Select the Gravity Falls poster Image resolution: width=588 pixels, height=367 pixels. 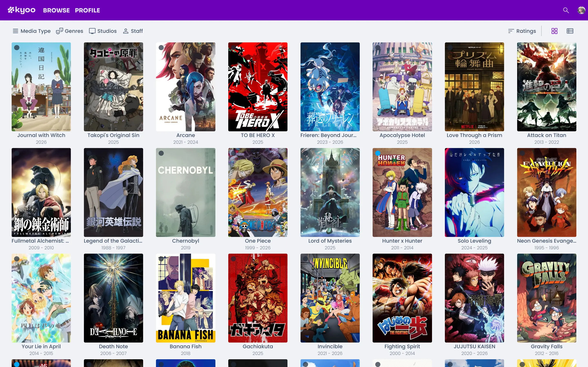point(546,298)
